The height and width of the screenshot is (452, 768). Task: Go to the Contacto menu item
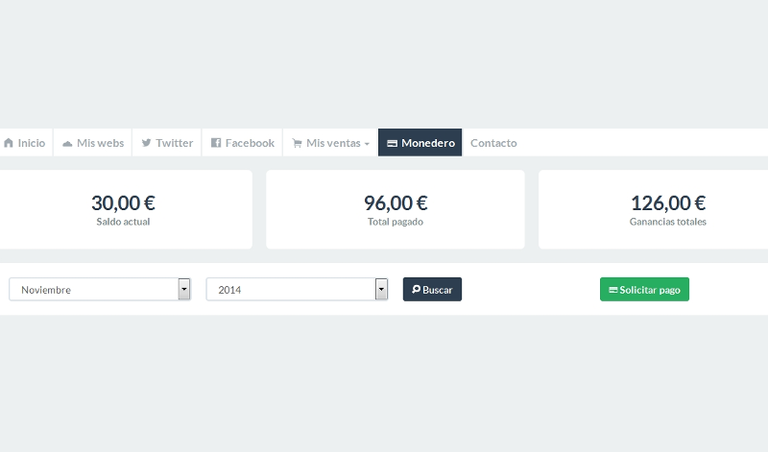pyautogui.click(x=493, y=143)
